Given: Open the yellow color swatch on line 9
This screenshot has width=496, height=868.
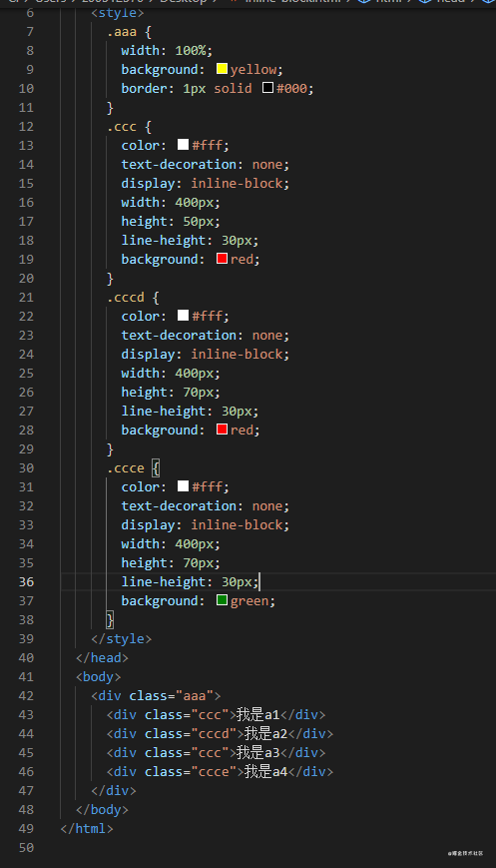Looking at the screenshot, I should 222,69.
